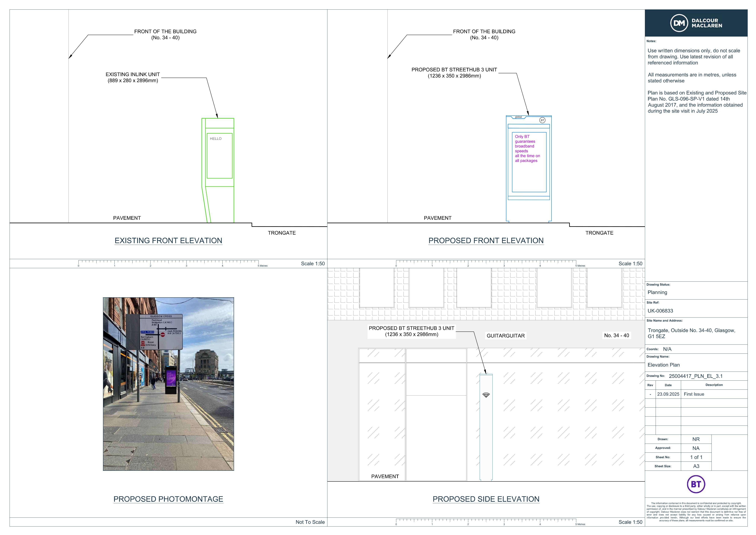Click Drawn value 'NR'
This screenshot has height=535, width=756.
696,439
